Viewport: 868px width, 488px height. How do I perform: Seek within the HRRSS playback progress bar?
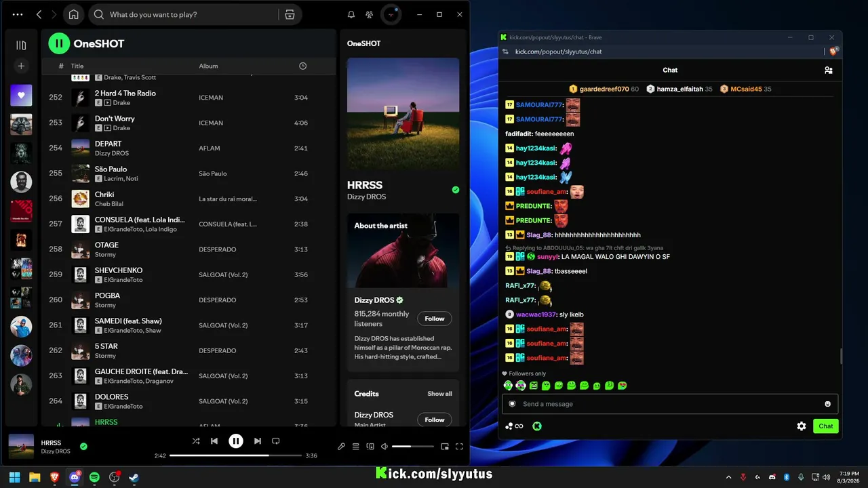coord(235,455)
